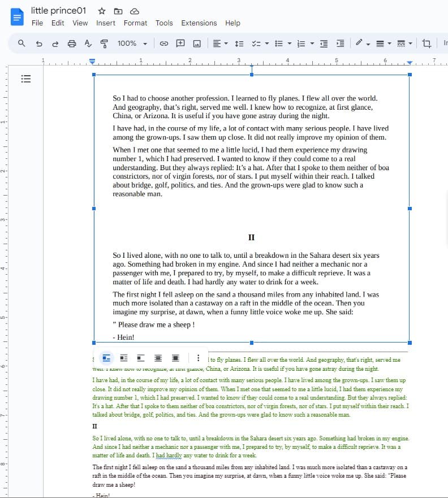The width and height of the screenshot is (448, 498).
Task: Place image In front of text
Action: click(x=175, y=358)
